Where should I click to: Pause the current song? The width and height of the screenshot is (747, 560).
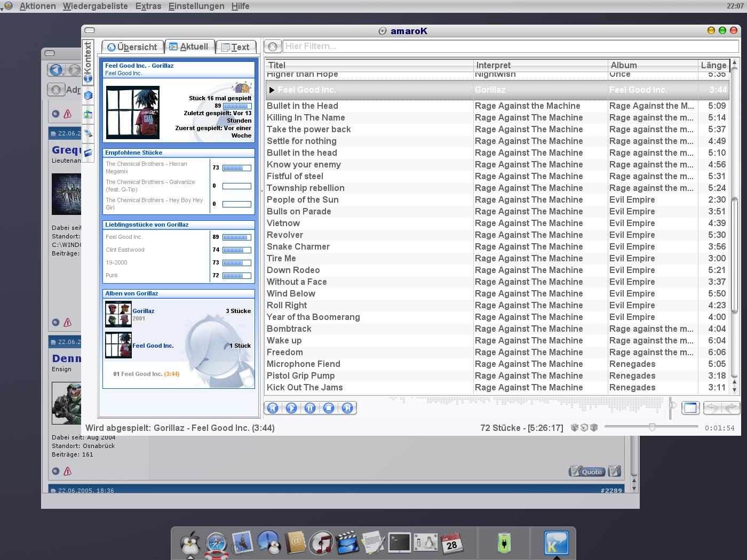(x=310, y=408)
